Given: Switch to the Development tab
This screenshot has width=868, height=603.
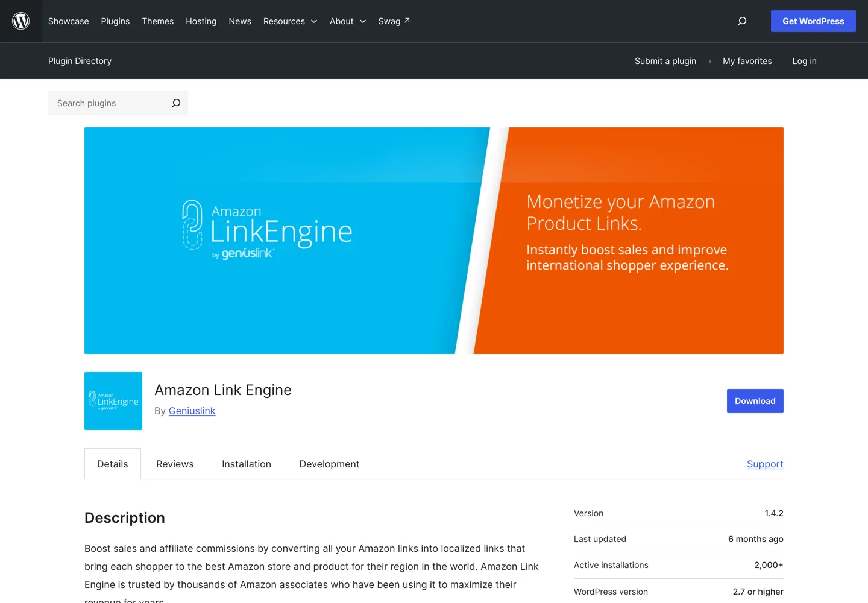Looking at the screenshot, I should (329, 464).
